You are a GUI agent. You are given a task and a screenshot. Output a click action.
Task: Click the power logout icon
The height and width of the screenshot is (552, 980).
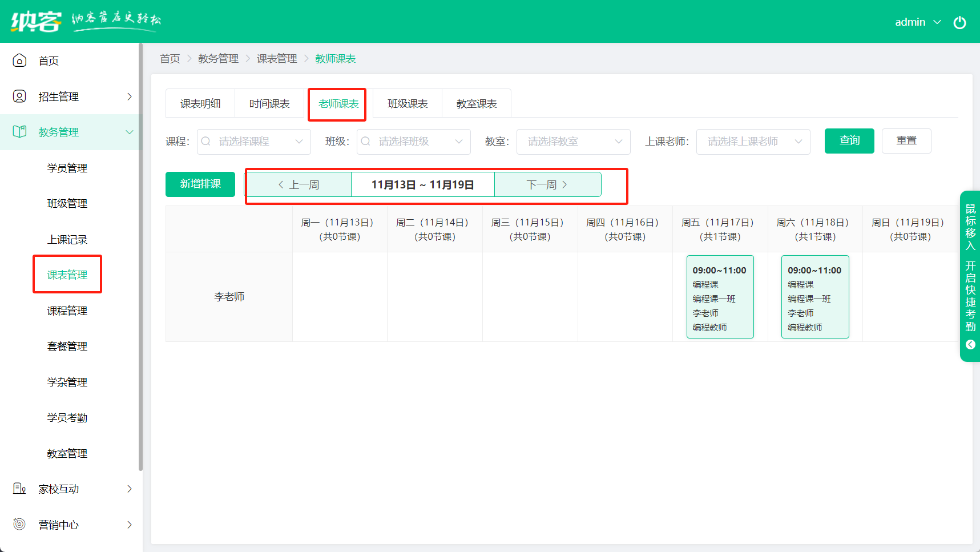tap(959, 22)
